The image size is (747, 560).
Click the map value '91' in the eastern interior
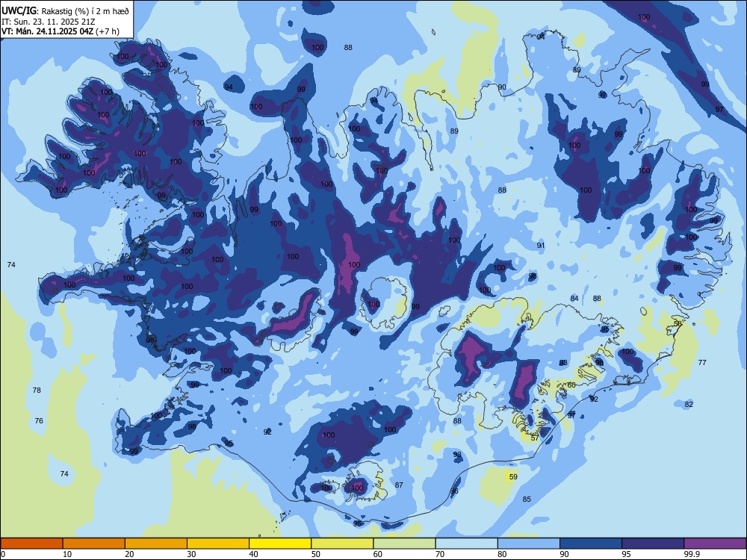[x=541, y=245]
